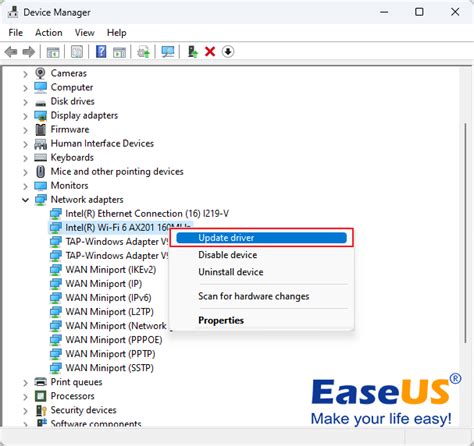This screenshot has width=474, height=446.
Task: Expand the Cameras category
Action: click(x=25, y=74)
